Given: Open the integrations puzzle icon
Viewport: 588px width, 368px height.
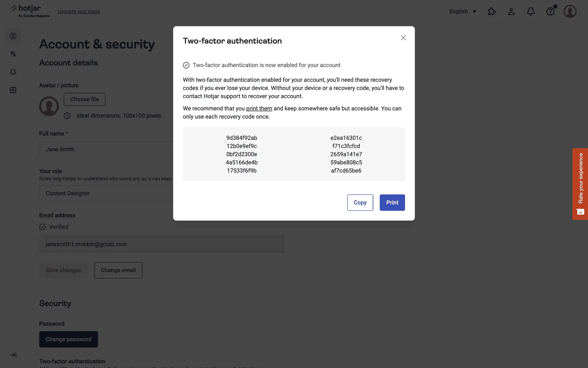Looking at the screenshot, I should [492, 12].
